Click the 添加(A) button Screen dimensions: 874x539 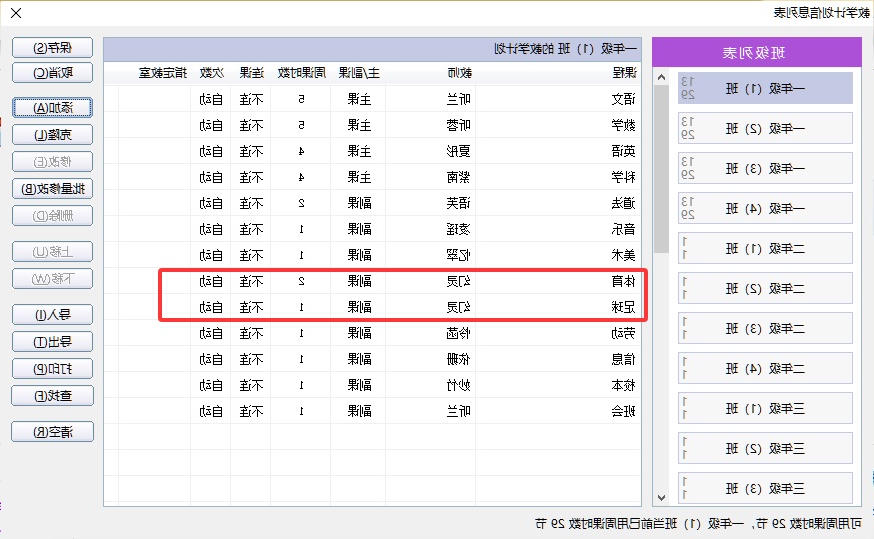point(52,108)
